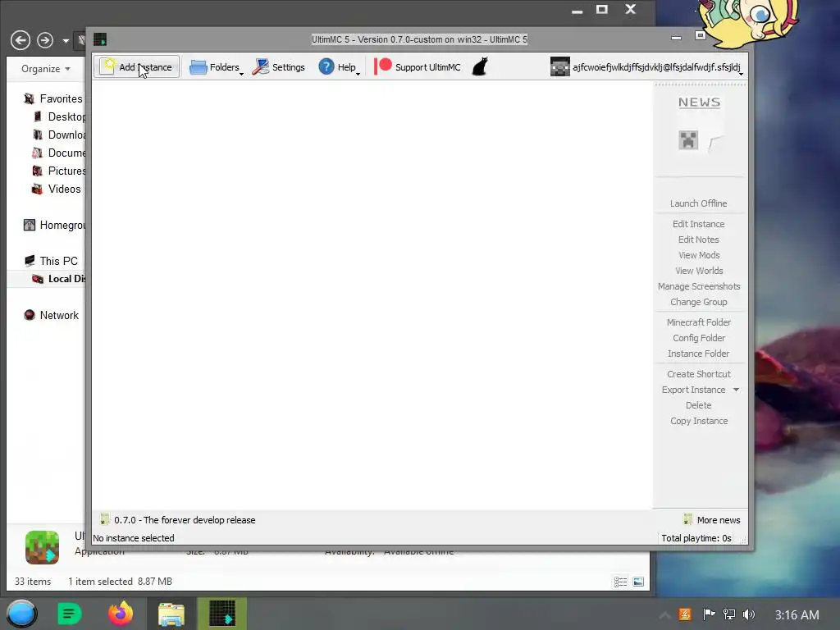Open the Folders toolbar menu
The width and height of the screenshot is (840, 630).
(x=216, y=67)
